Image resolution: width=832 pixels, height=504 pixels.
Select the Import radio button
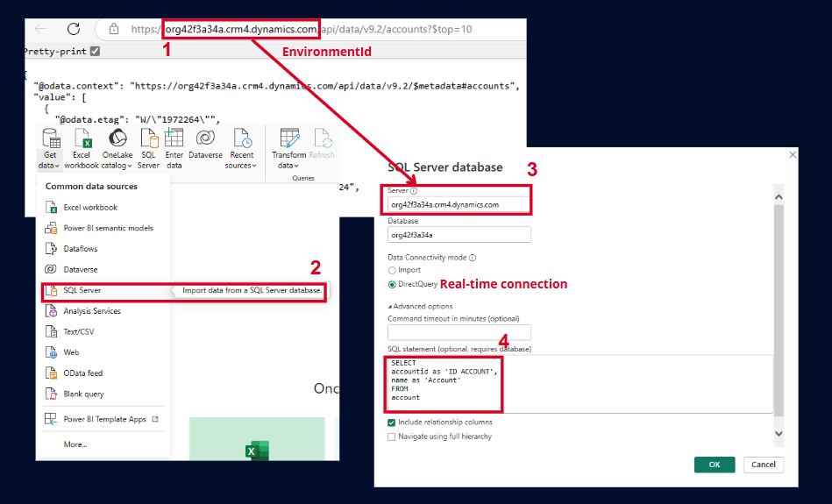392,271
